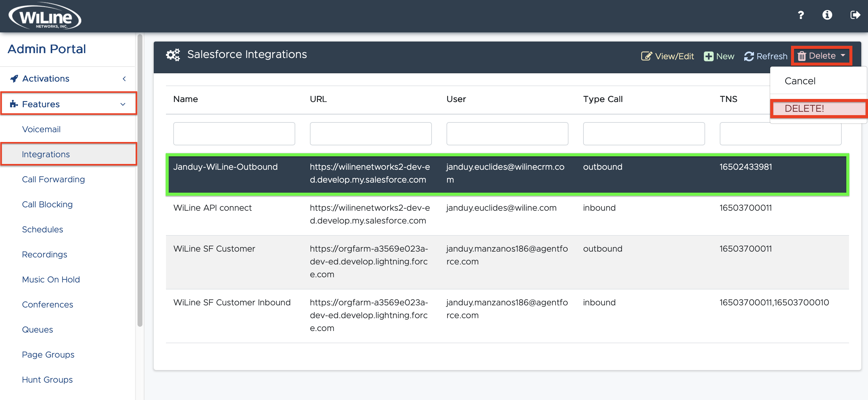This screenshot has height=400, width=868.
Task: Open the help question mark icon
Action: (801, 15)
